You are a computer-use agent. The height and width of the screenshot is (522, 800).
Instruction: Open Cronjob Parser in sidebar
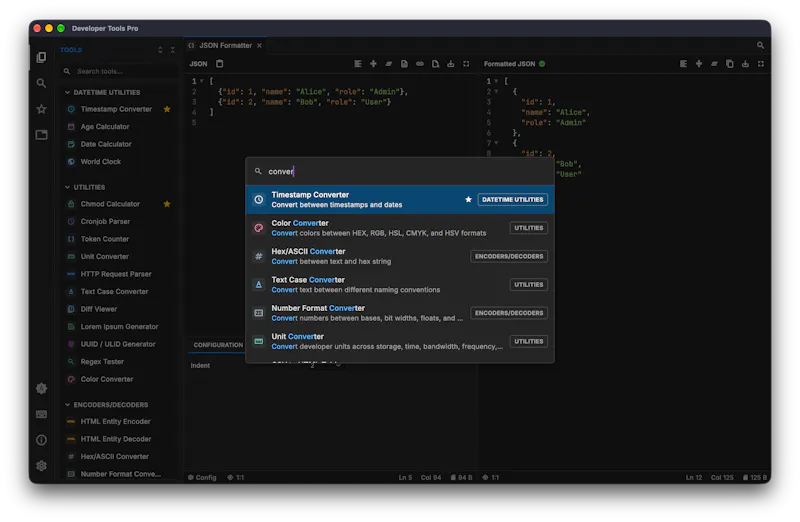click(x=105, y=221)
